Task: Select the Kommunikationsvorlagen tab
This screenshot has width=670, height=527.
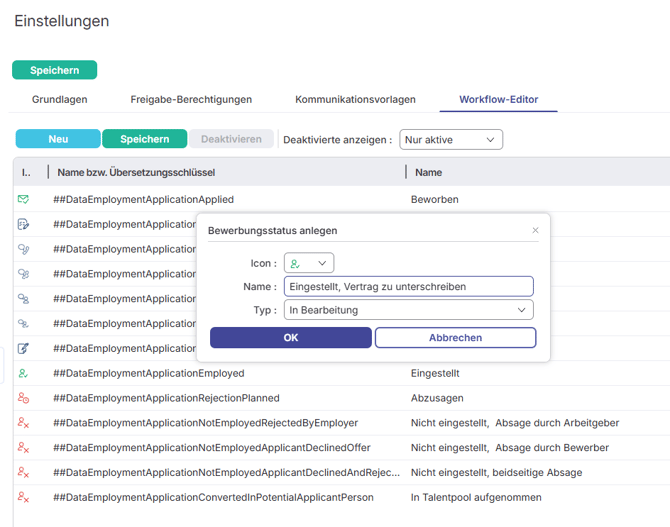Action: point(355,99)
